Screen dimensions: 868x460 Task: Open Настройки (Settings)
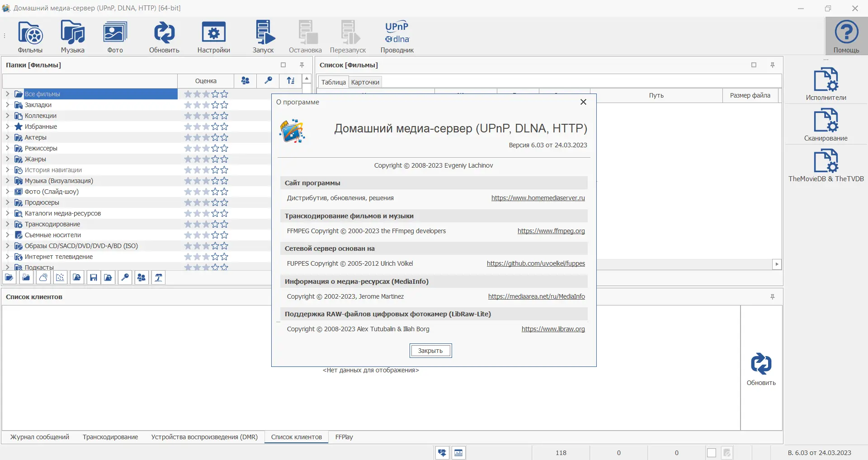point(214,37)
